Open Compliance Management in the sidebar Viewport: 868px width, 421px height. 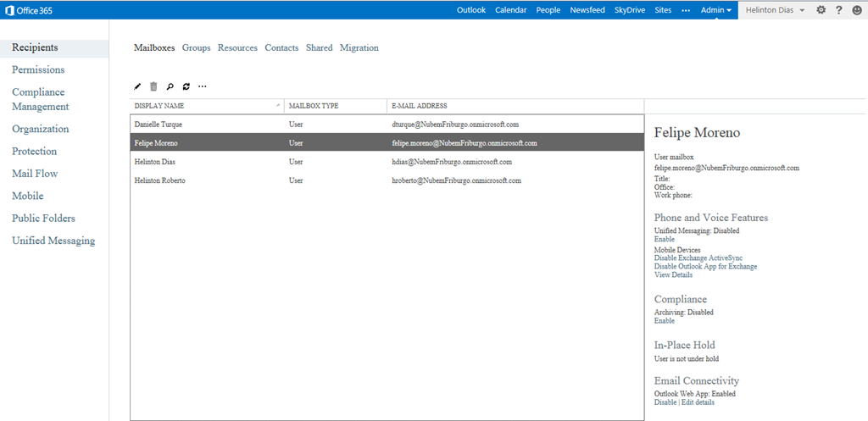pyautogui.click(x=41, y=100)
